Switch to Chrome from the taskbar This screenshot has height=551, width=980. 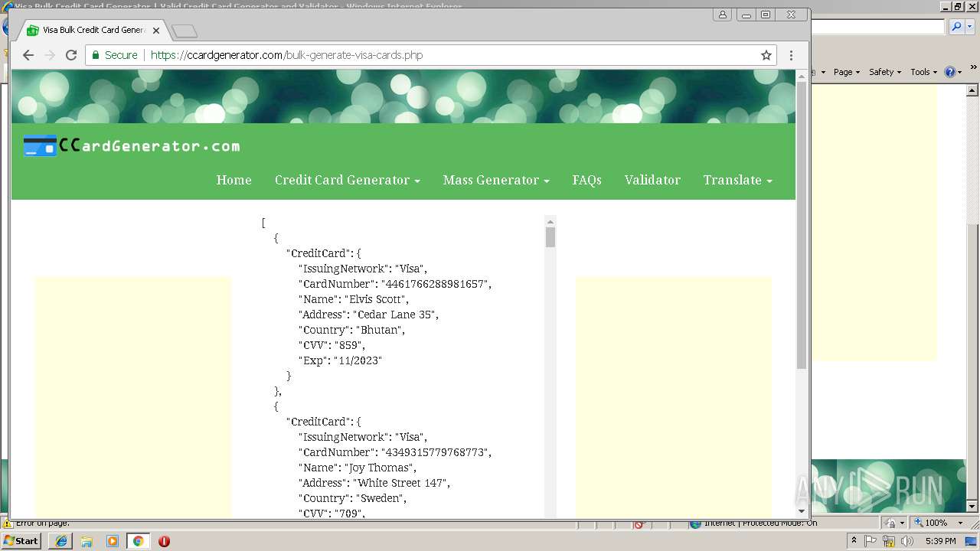click(138, 541)
